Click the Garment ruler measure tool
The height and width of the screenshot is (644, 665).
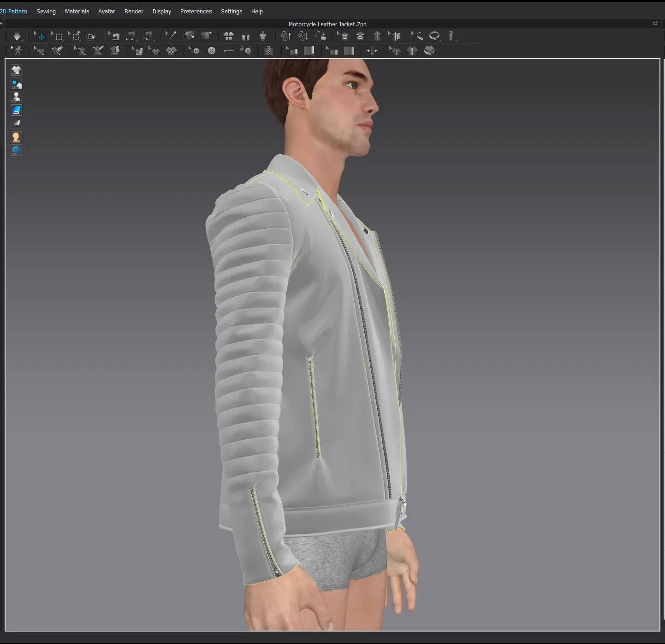(412, 51)
